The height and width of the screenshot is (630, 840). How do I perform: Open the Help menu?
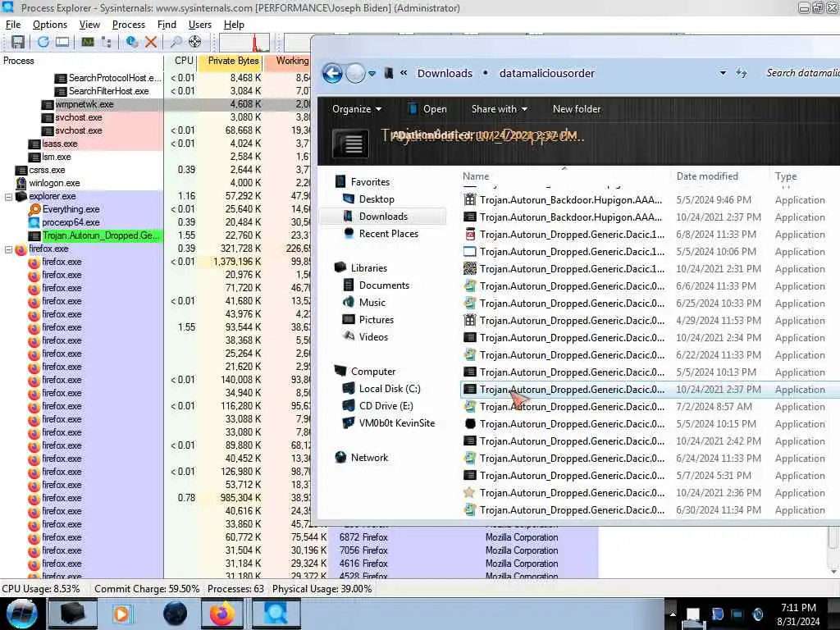click(x=234, y=25)
